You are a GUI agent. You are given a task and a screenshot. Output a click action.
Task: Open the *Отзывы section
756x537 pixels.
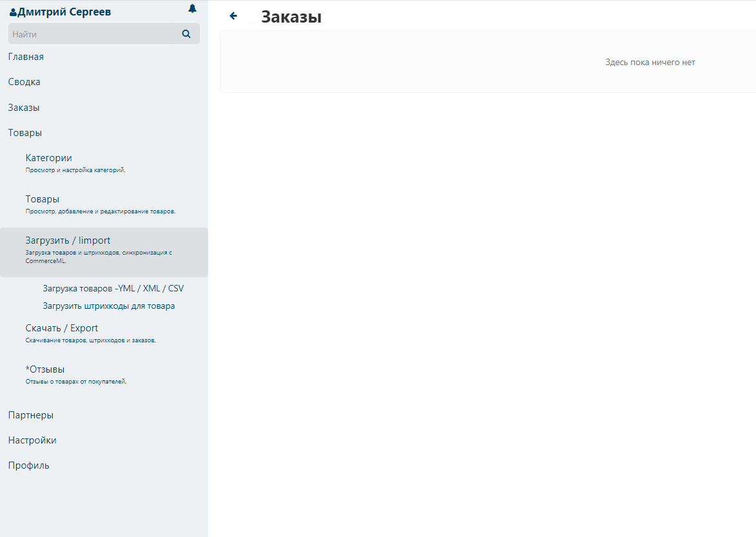pos(45,369)
